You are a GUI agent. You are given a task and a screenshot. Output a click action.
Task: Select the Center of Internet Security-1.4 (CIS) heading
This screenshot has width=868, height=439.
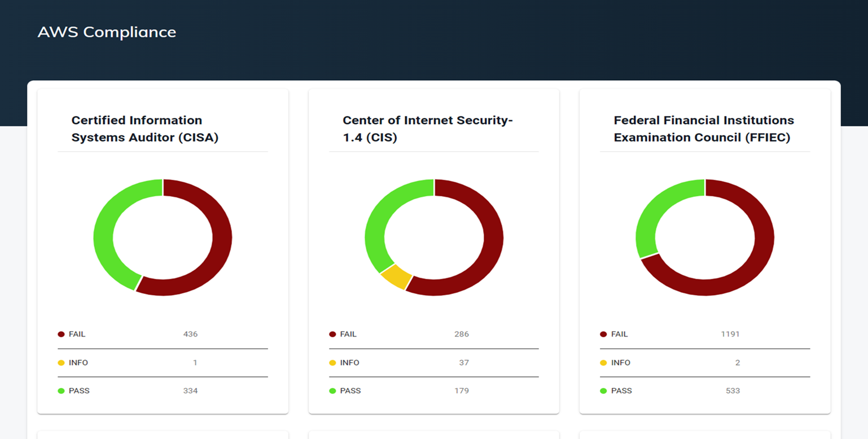427,129
